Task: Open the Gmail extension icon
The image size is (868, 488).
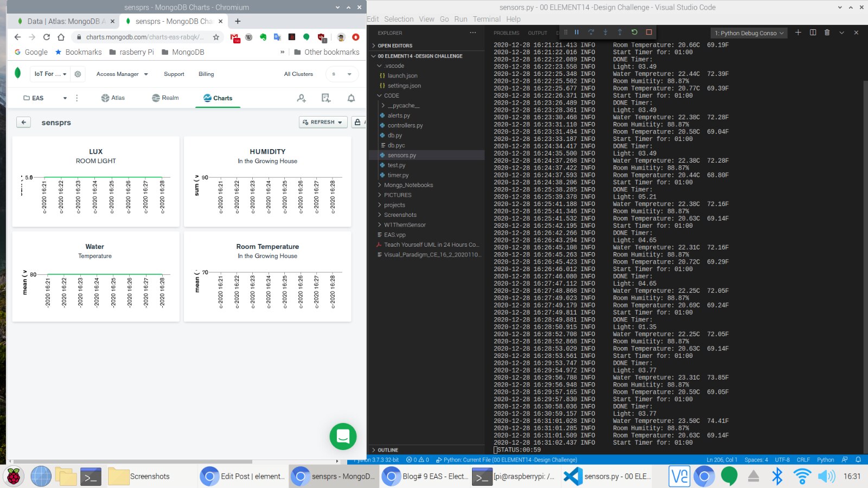Action: click(235, 37)
